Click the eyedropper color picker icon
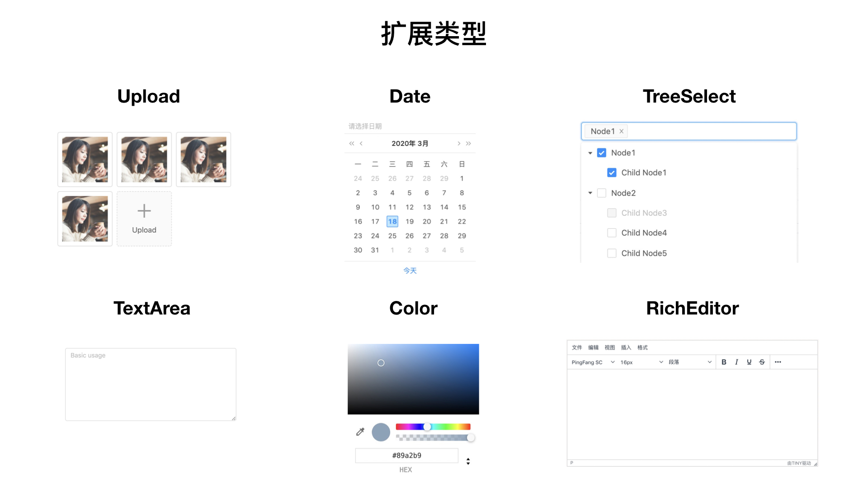 pos(360,432)
